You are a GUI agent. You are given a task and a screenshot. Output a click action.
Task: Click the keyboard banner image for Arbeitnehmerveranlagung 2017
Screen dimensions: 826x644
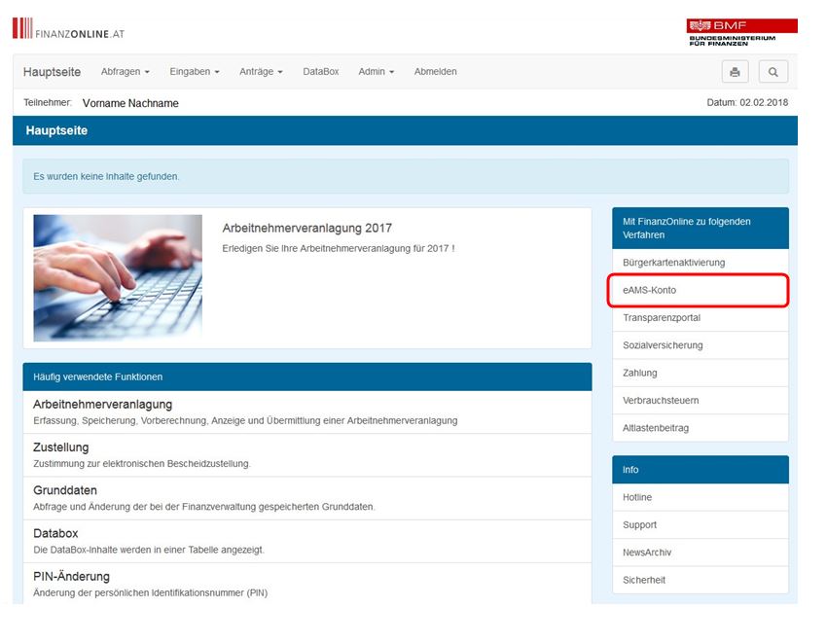pyautogui.click(x=117, y=277)
